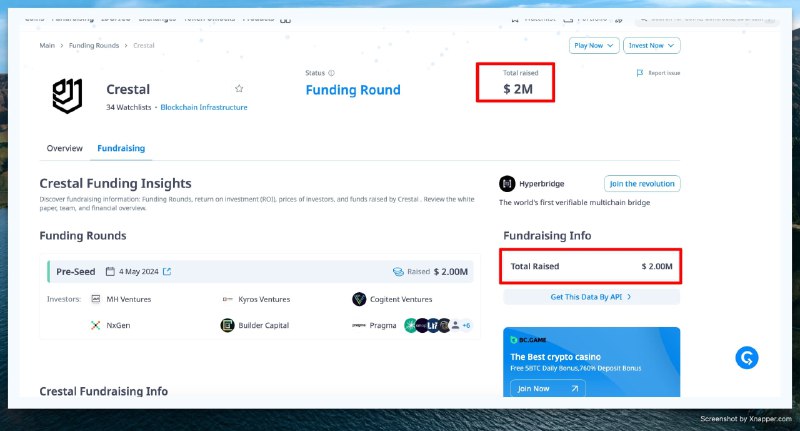Click the coins icon next to Raised
Image resolution: width=800 pixels, height=431 pixels.
point(398,272)
